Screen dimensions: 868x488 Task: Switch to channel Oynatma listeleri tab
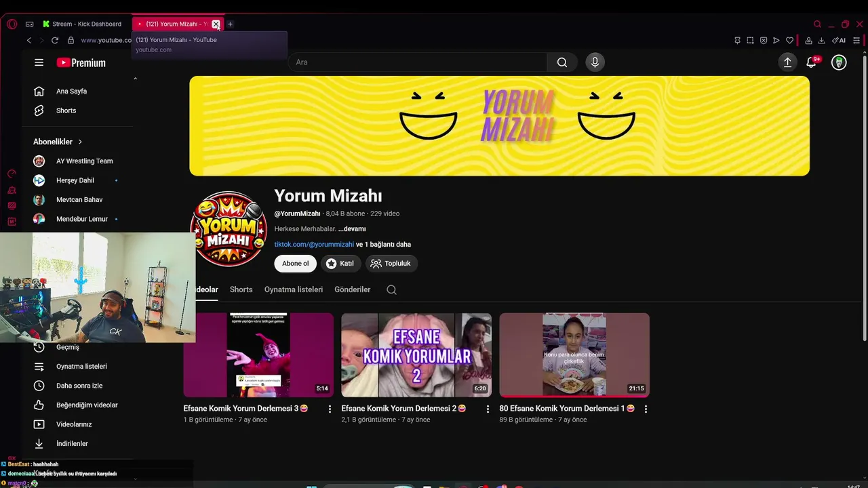[294, 289]
